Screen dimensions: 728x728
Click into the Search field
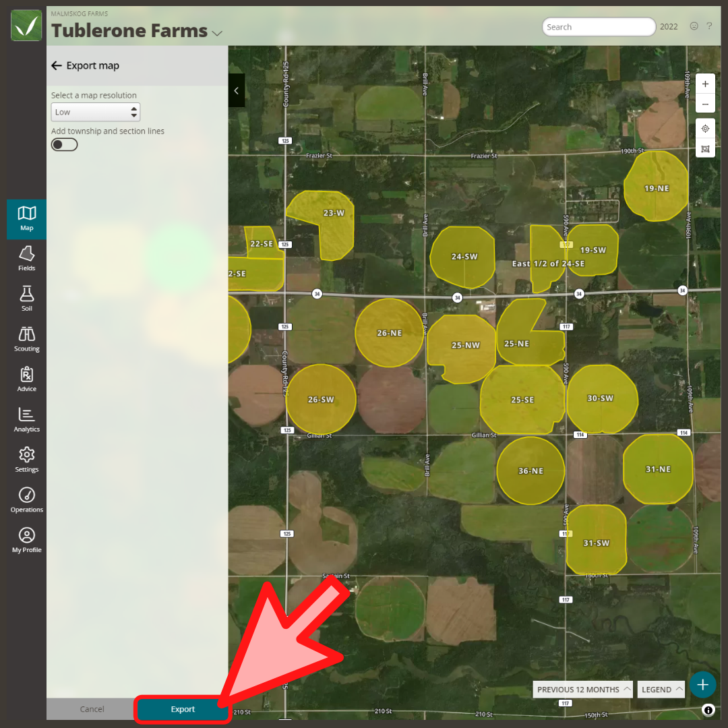[599, 26]
